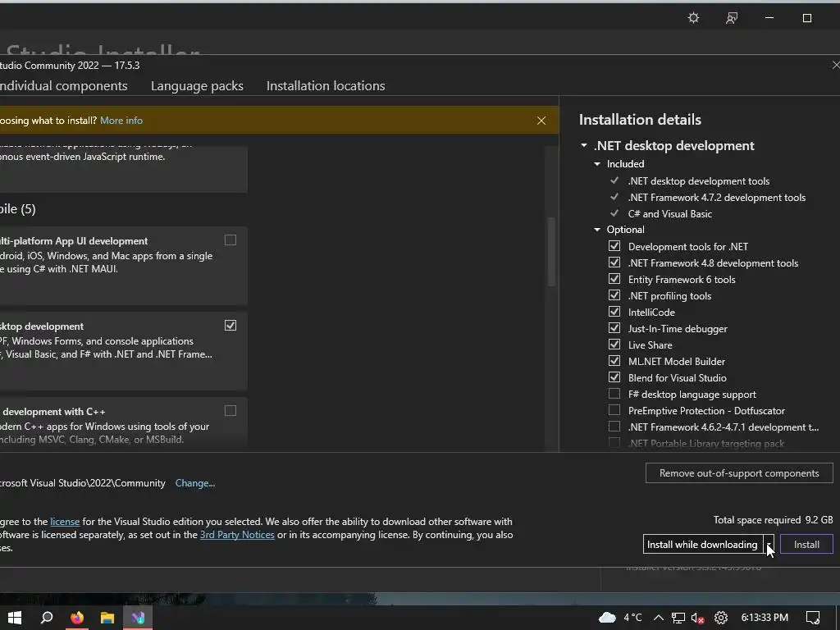
Task: Collapse the Included section
Action: [x=597, y=164]
